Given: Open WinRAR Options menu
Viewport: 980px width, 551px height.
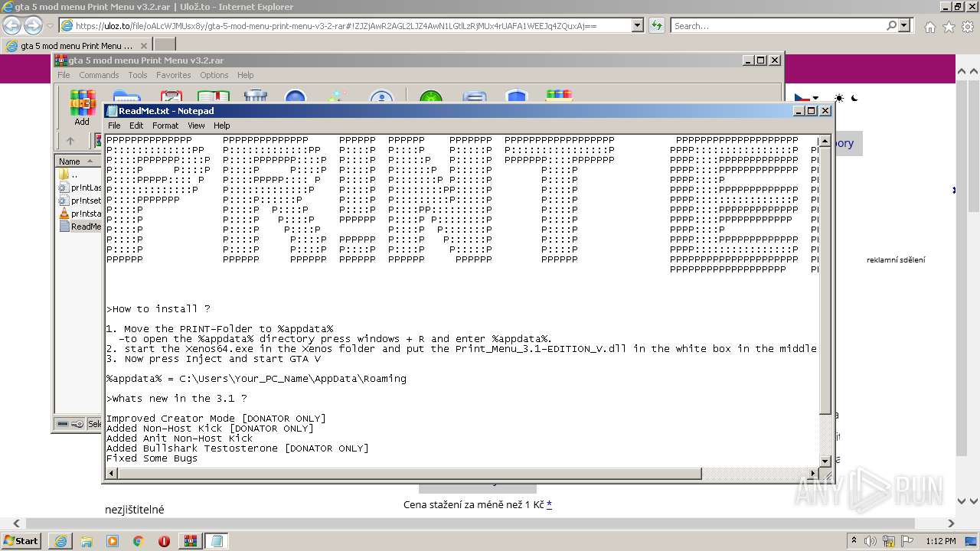Looking at the screenshot, I should coord(214,75).
